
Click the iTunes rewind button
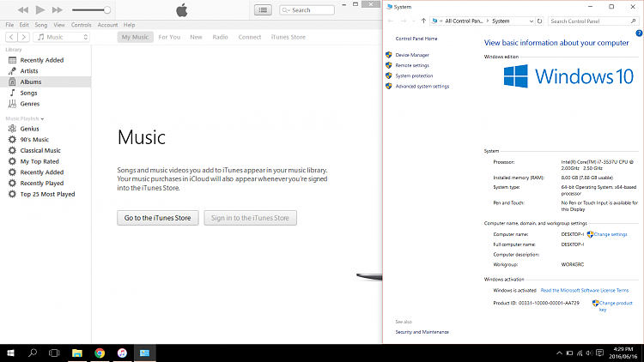(23, 9)
